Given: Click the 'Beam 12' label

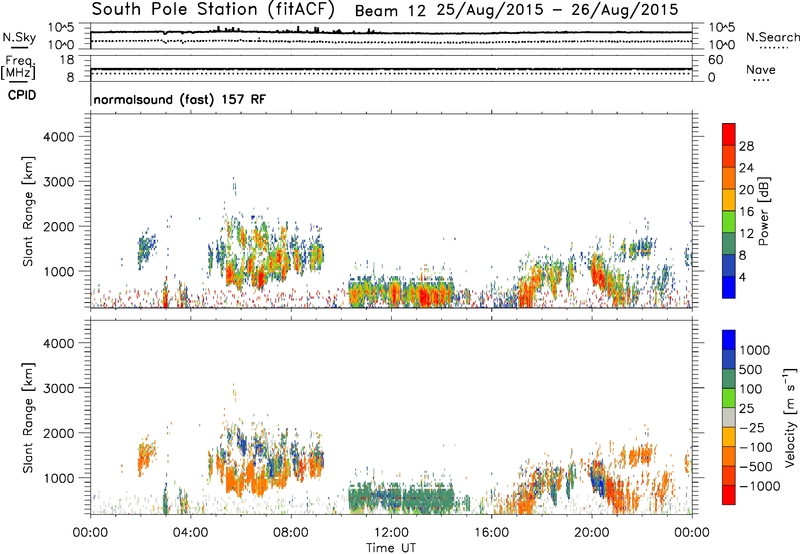Looking at the screenshot, I should (390, 11).
